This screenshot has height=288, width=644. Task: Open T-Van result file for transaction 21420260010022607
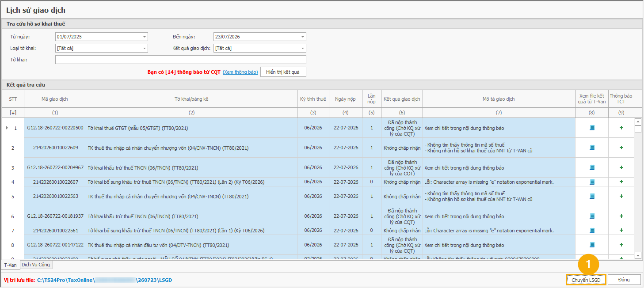[x=592, y=182]
